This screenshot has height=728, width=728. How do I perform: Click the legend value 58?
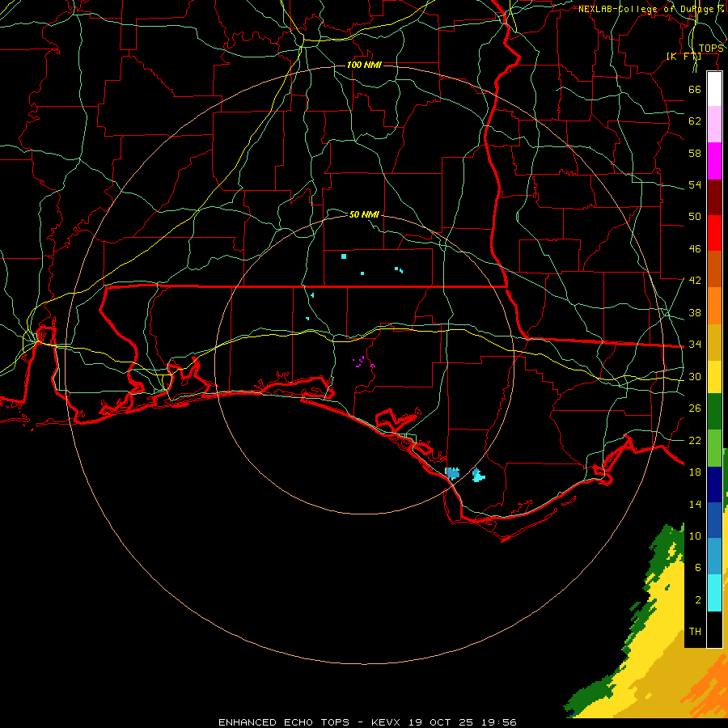(695, 153)
